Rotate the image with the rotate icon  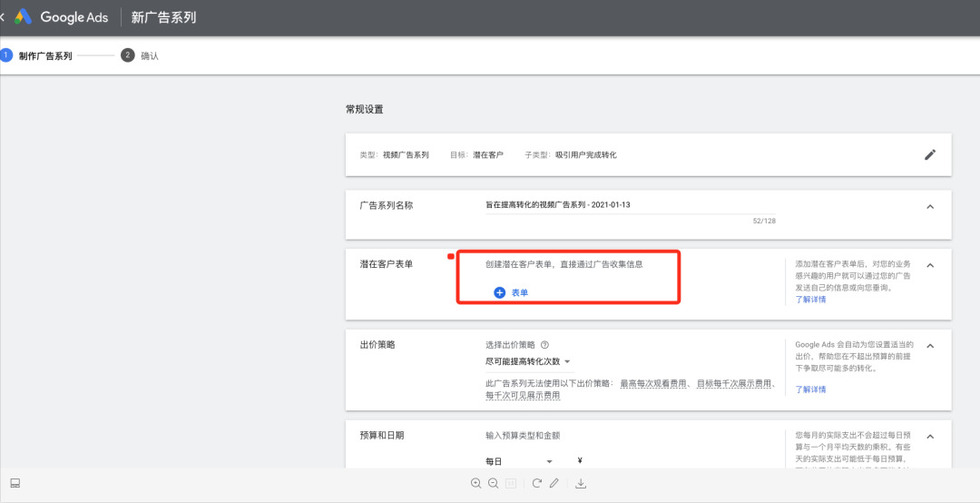pyautogui.click(x=536, y=483)
